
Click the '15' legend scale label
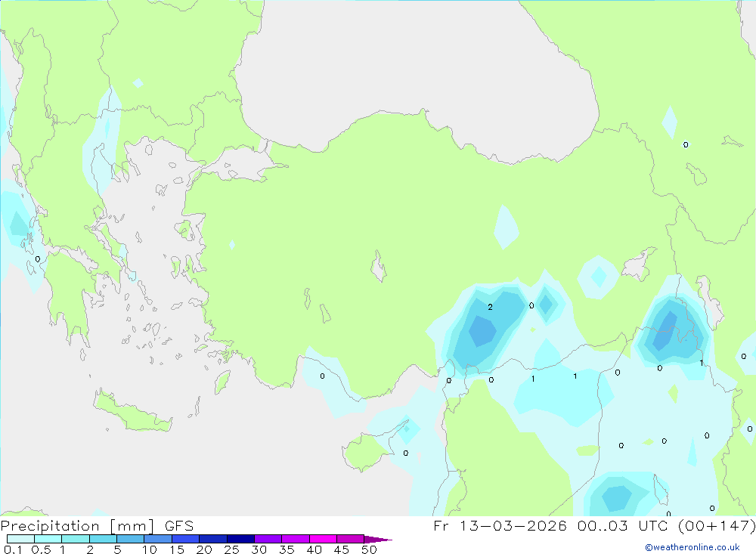177,549
